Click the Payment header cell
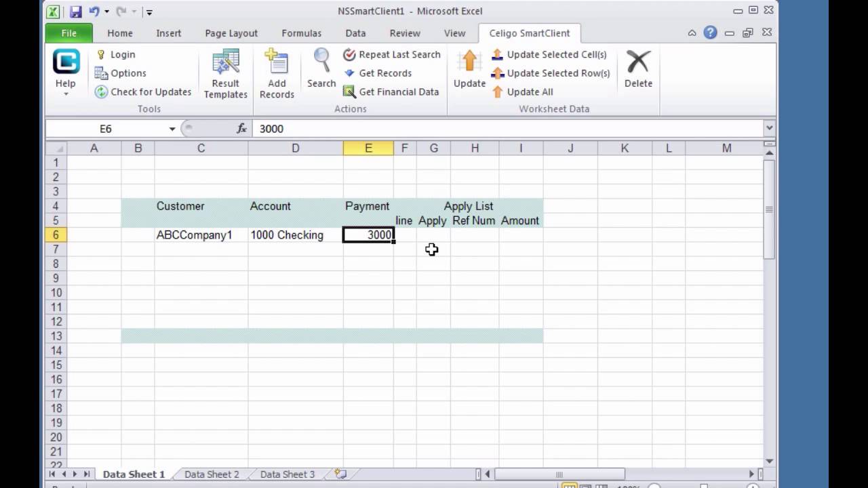Screen dimensions: 868x488 pyautogui.click(x=368, y=206)
